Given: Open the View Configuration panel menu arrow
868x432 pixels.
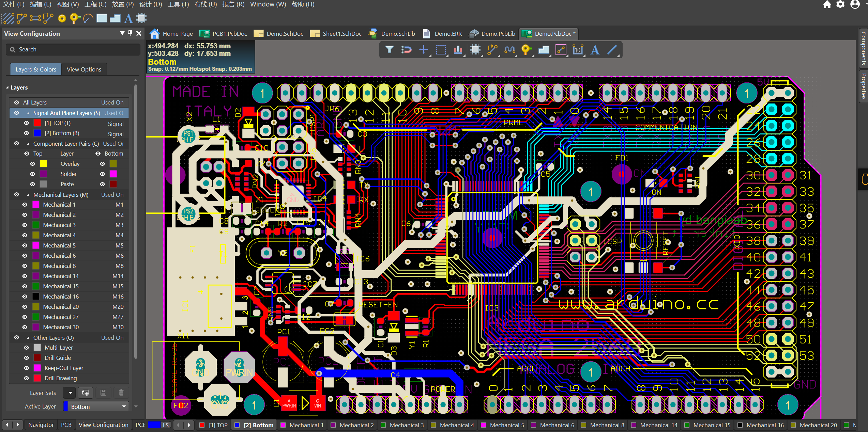Looking at the screenshot, I should [122, 33].
